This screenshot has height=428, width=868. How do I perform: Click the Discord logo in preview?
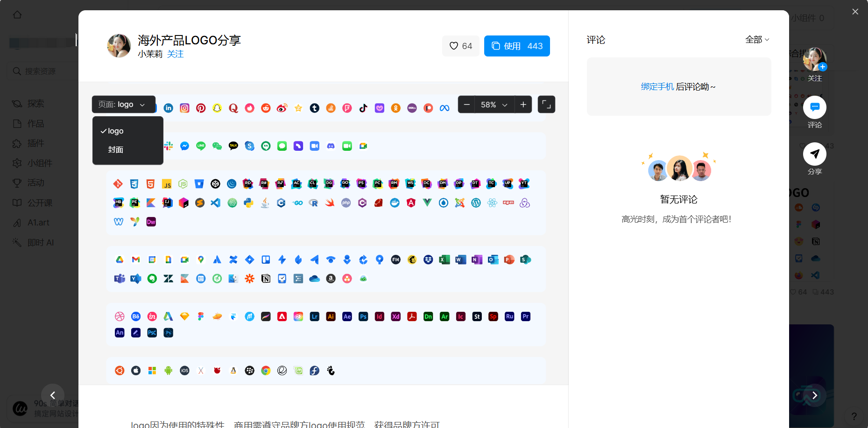point(331,146)
